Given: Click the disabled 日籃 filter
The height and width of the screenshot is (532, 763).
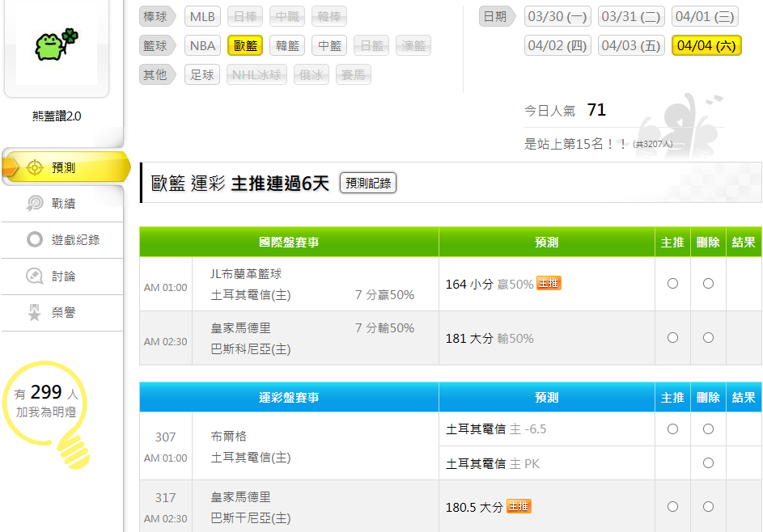Looking at the screenshot, I should (x=371, y=46).
